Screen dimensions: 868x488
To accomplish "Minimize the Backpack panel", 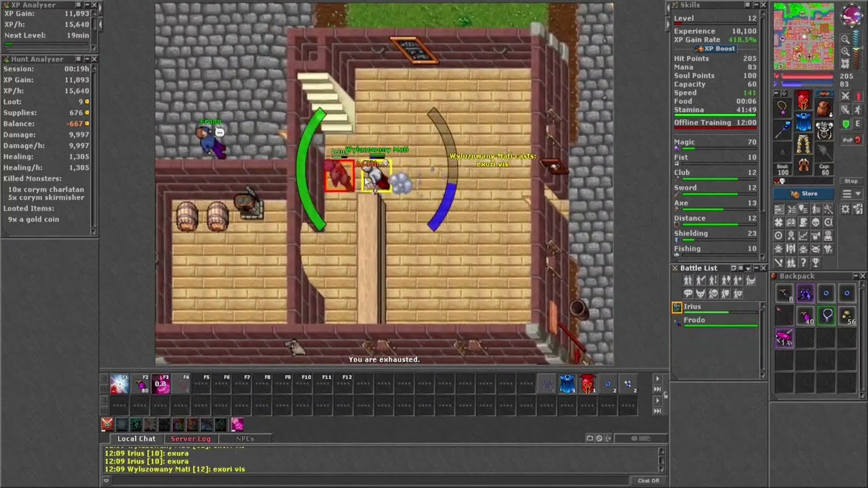I will pyautogui.click(x=856, y=276).
